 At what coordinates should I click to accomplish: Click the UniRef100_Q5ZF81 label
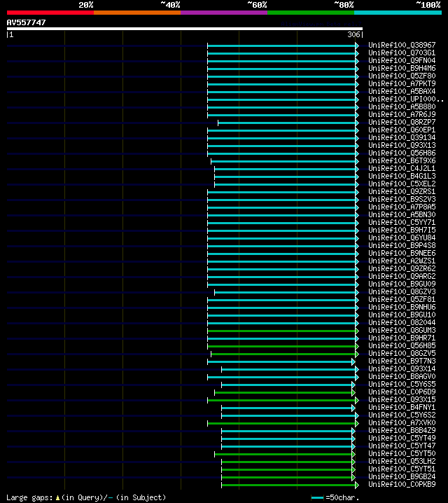[402, 299]
